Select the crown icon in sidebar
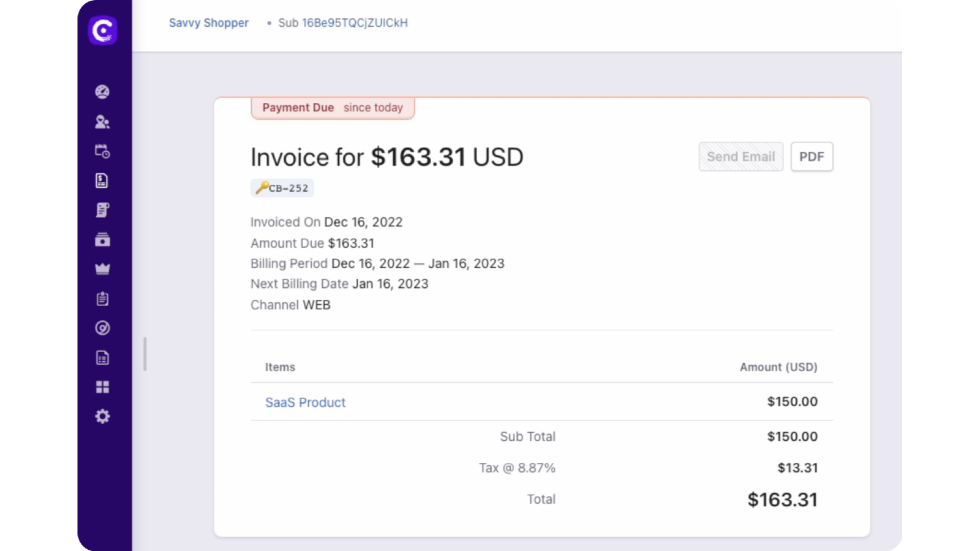 click(x=102, y=269)
